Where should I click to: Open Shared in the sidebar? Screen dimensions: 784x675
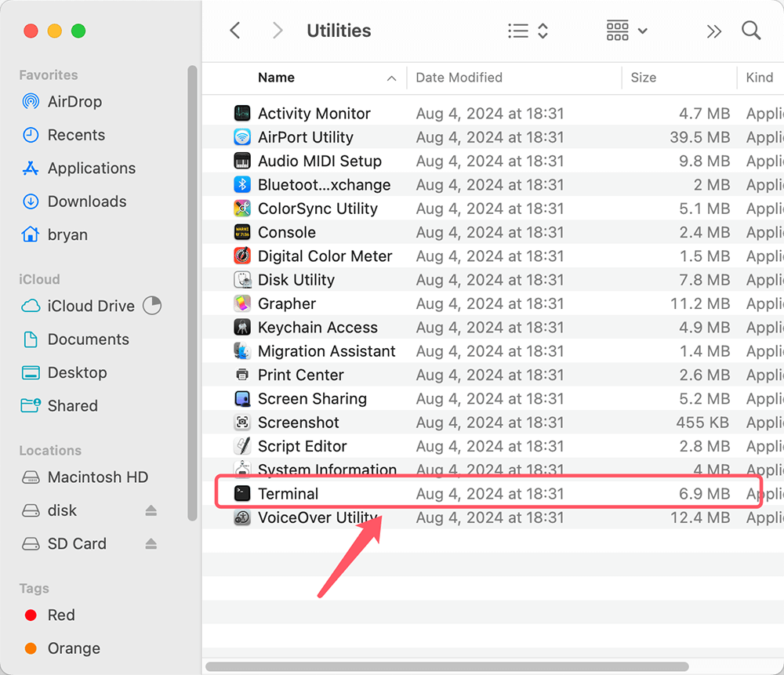point(60,405)
